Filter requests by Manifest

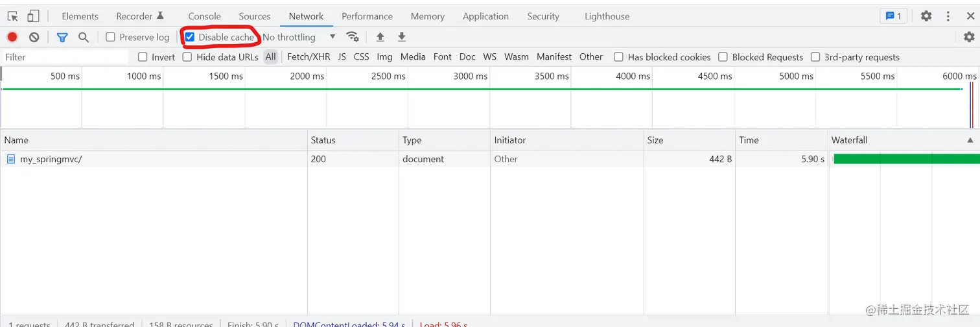pos(554,57)
